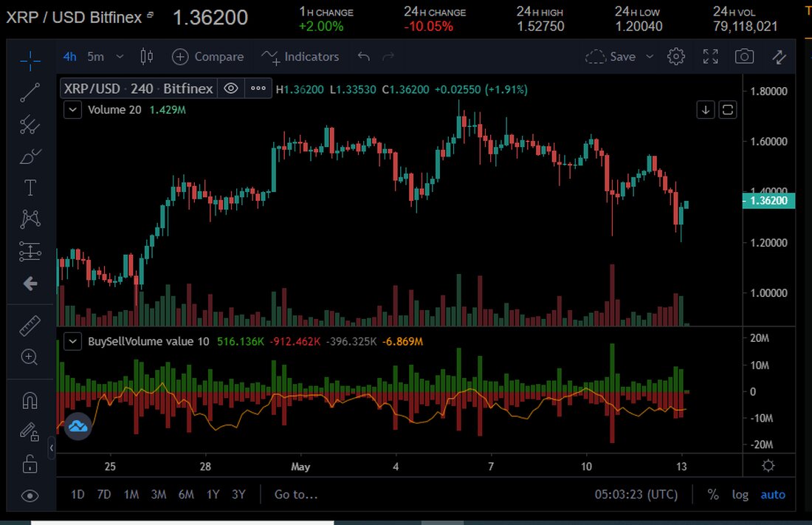
Task: Toggle auto scale mode
Action: (x=773, y=495)
